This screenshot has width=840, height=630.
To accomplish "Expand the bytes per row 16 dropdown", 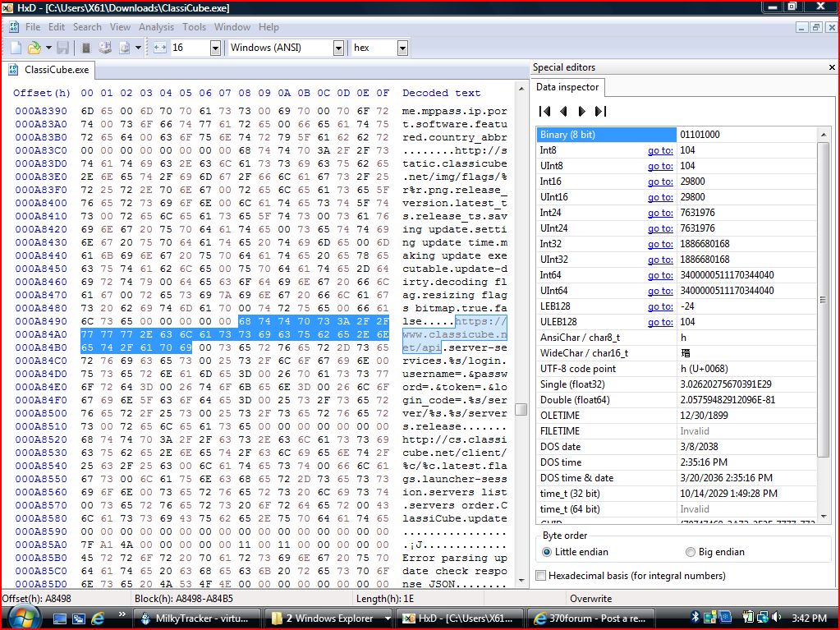I will [215, 48].
